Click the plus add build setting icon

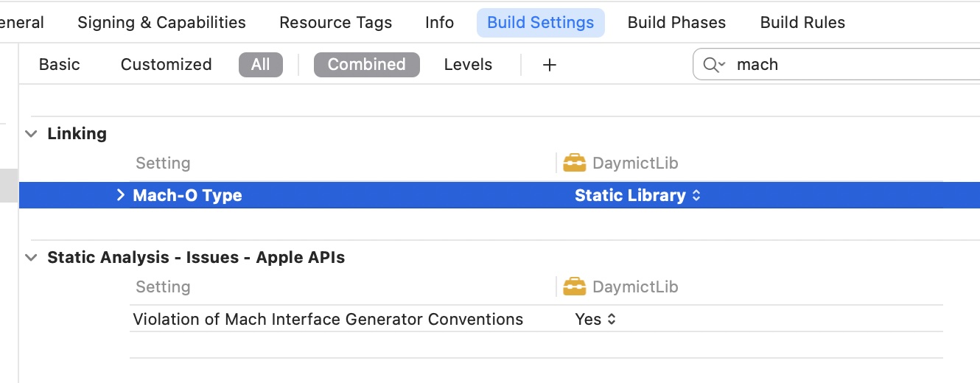(549, 65)
